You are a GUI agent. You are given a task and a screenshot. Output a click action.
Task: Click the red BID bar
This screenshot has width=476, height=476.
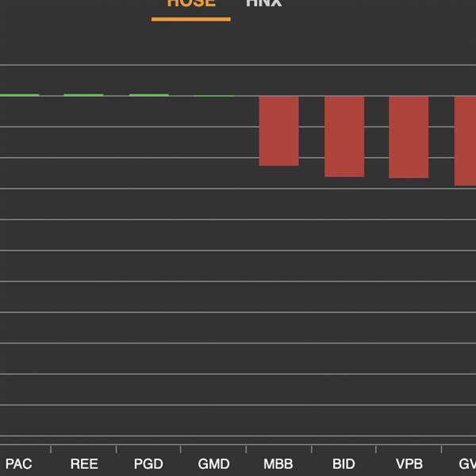[344, 136]
